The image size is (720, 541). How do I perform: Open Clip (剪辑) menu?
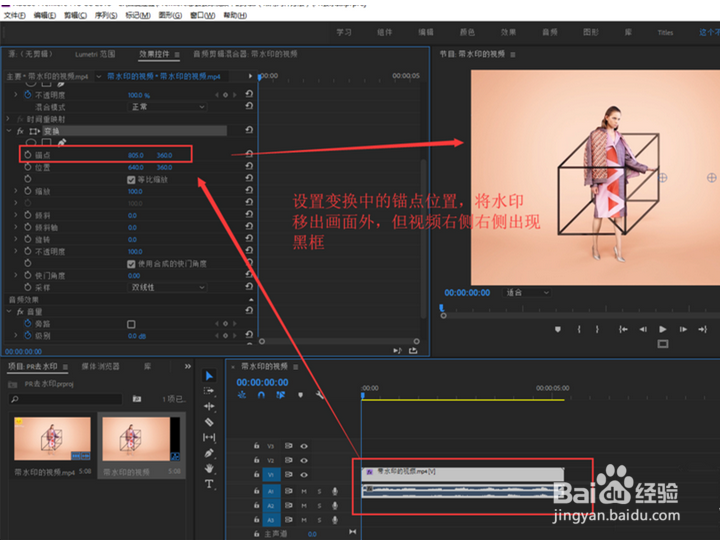pos(75,15)
